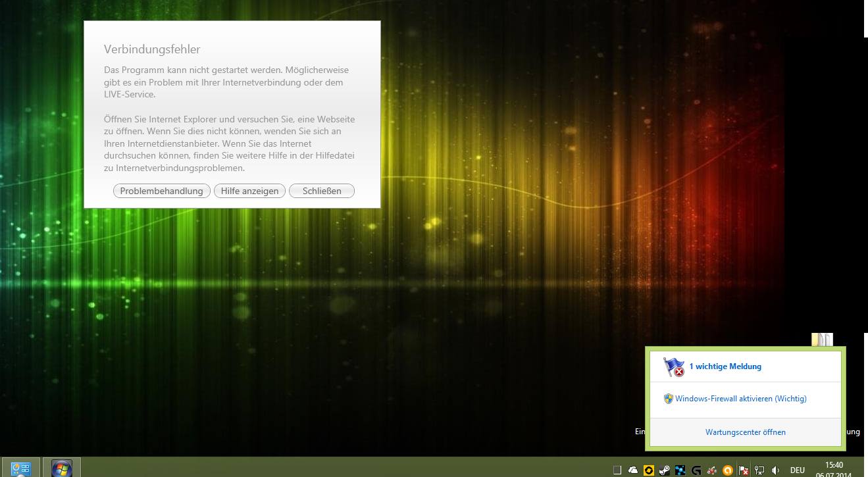Open the orange circular avast tray icon
Viewport: 868px width, 477px height.
(728, 470)
